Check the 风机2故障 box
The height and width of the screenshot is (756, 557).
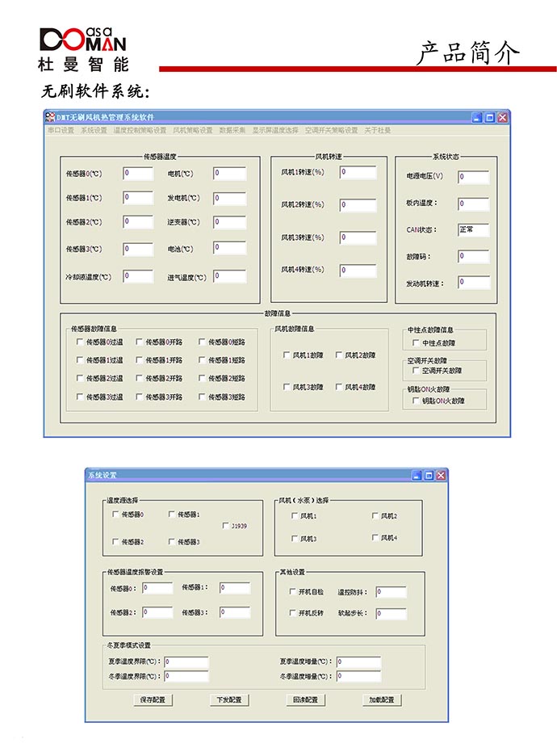tap(339, 355)
